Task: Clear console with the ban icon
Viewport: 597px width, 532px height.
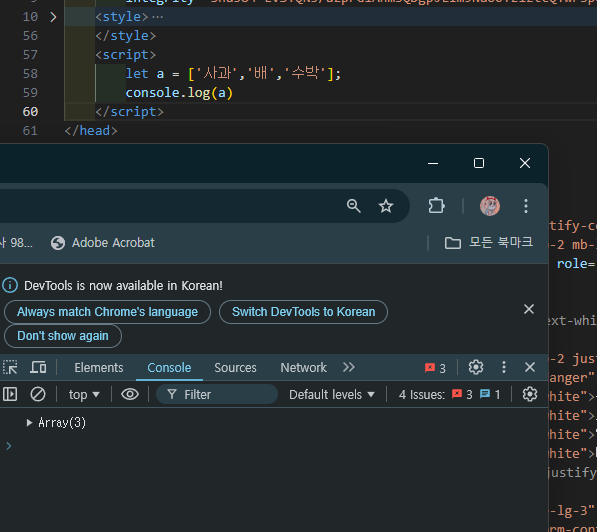Action: tap(38, 394)
